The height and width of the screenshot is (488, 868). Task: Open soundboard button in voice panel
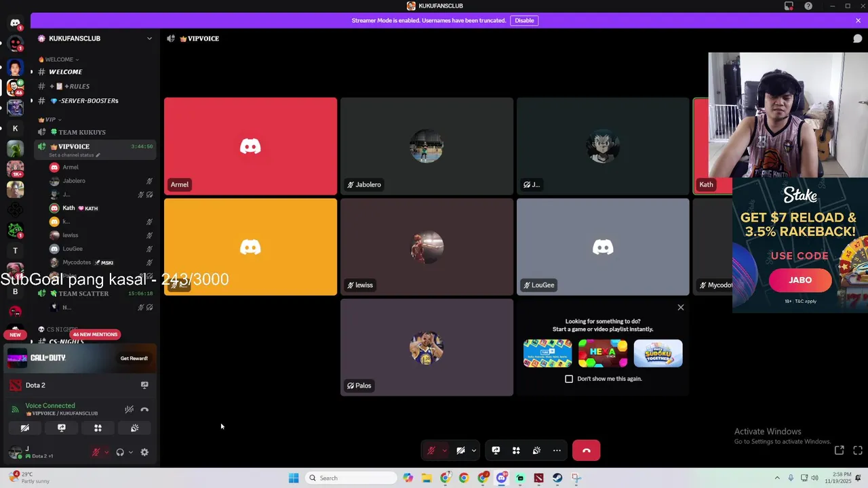click(134, 428)
